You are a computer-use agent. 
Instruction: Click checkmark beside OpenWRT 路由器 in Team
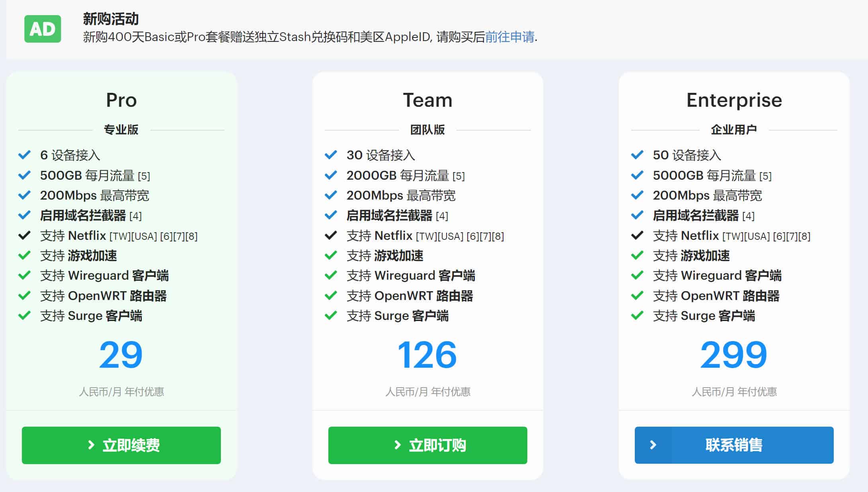click(x=331, y=296)
